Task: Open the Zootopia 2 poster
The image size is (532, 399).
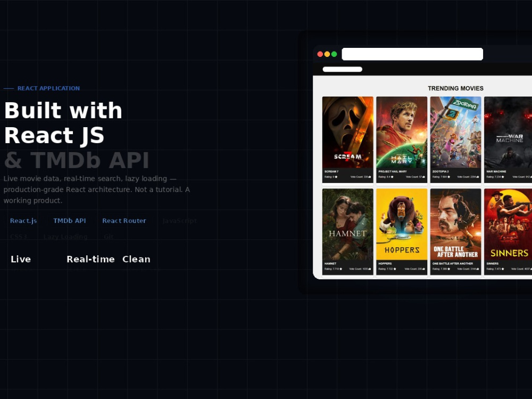Action: click(x=456, y=132)
